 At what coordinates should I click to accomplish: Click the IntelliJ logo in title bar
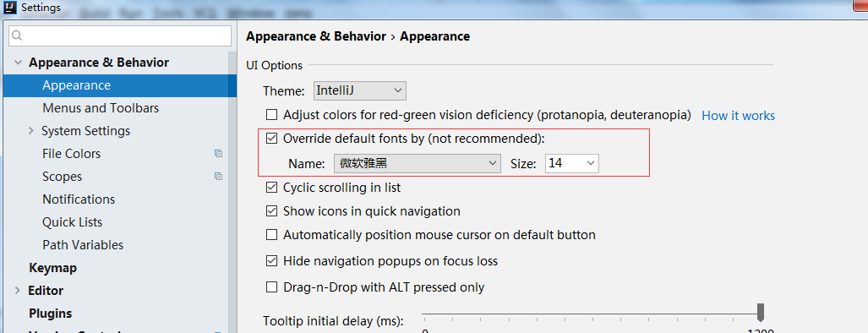(x=9, y=8)
